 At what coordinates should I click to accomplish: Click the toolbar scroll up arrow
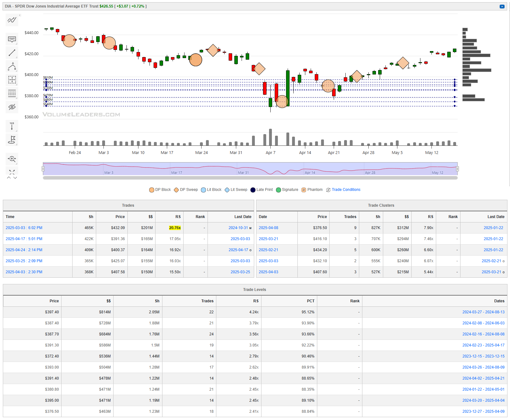click(9, 178)
